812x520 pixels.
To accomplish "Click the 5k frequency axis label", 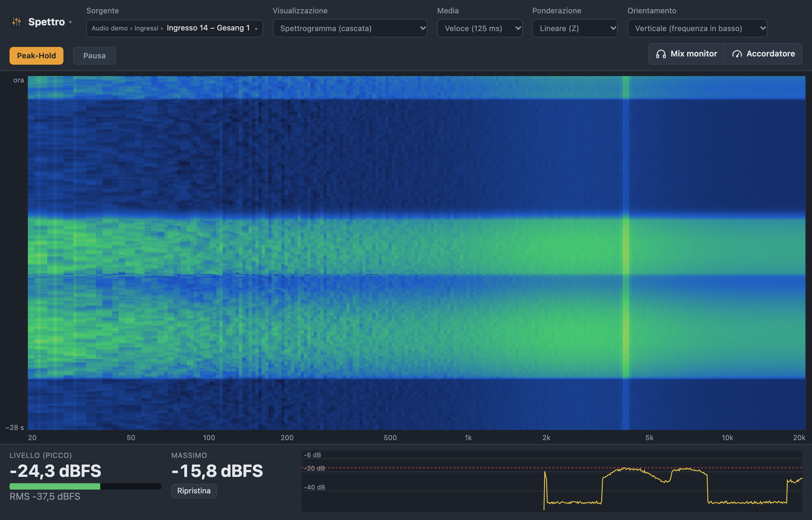I will 650,438.
